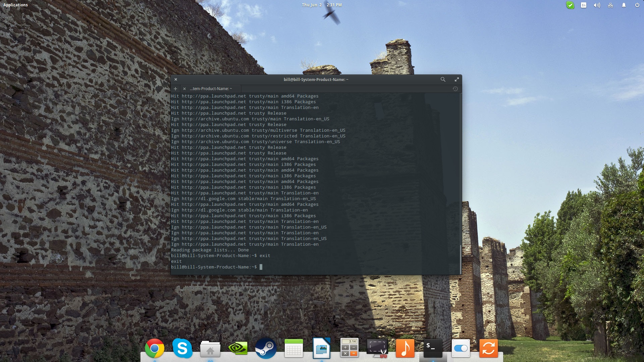This screenshot has width=644, height=362.
Task: Click terminal window title text
Action: point(316,79)
